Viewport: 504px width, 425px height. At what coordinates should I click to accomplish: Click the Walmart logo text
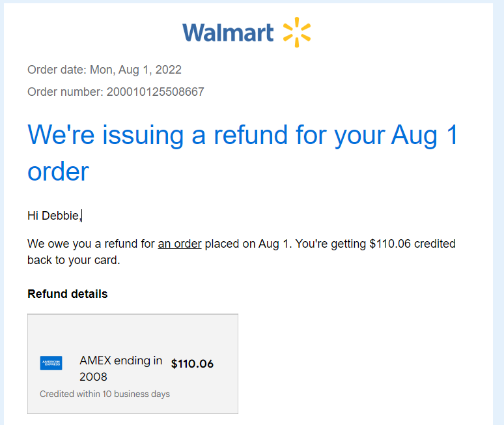click(228, 33)
